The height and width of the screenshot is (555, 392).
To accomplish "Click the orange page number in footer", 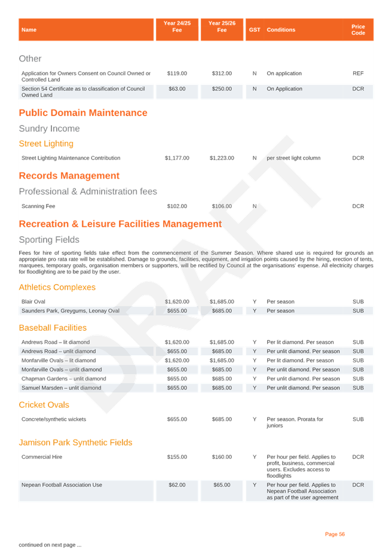I will click(335, 534).
